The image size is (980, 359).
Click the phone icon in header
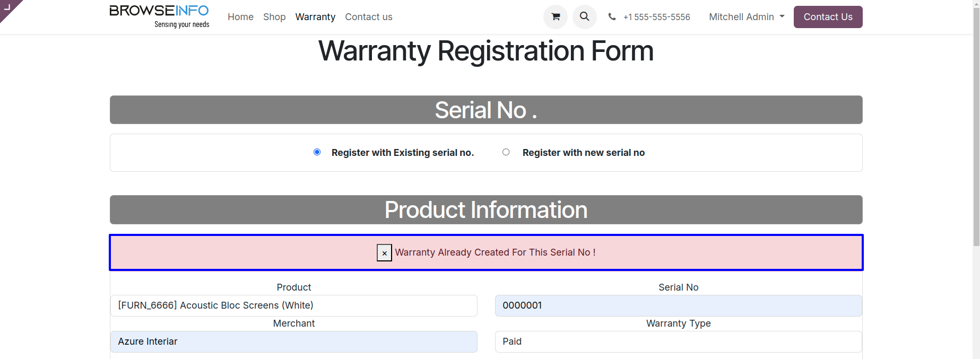tap(612, 17)
